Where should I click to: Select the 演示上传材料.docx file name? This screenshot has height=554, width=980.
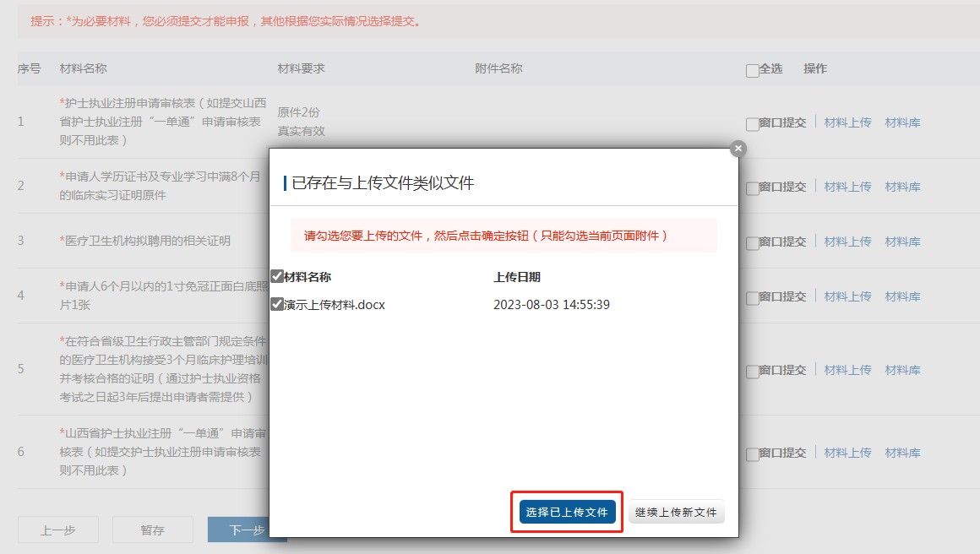point(335,304)
